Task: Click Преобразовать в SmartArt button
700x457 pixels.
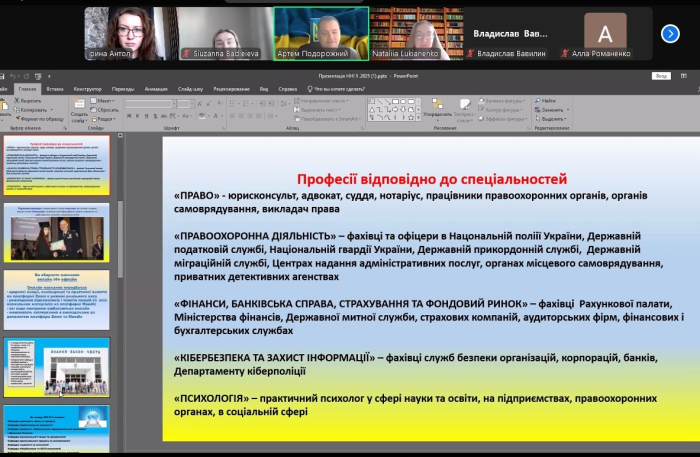Action: click(x=328, y=119)
